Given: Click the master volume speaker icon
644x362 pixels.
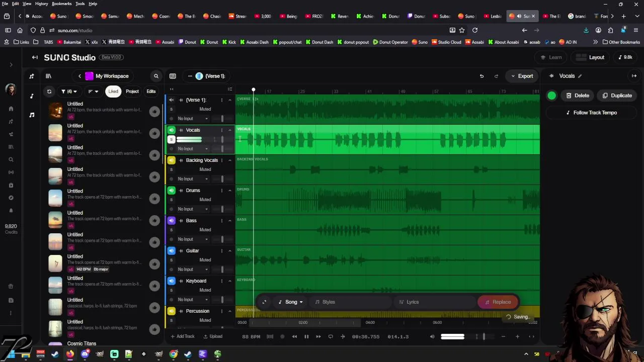Looking at the screenshot, I should tap(432, 336).
